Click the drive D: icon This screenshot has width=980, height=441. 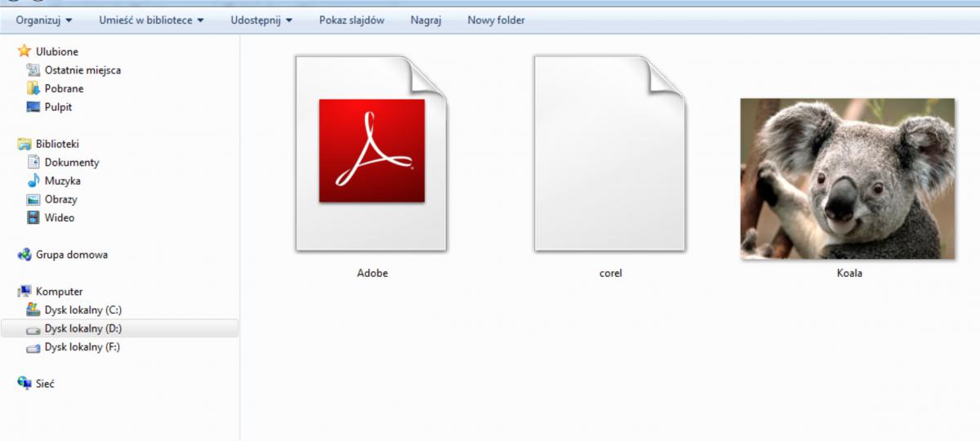click(33, 329)
